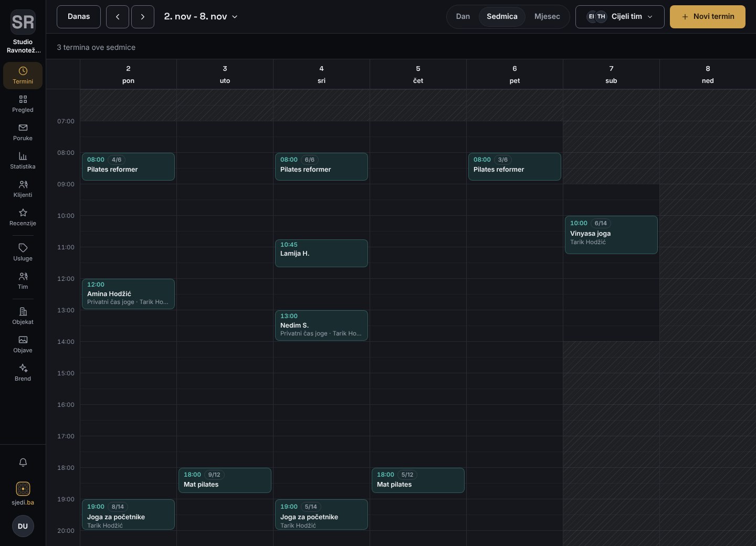Image resolution: width=756 pixels, height=546 pixels.
Task: Open Tuesday 18:00 Mat pilates class
Action: pyautogui.click(x=225, y=480)
